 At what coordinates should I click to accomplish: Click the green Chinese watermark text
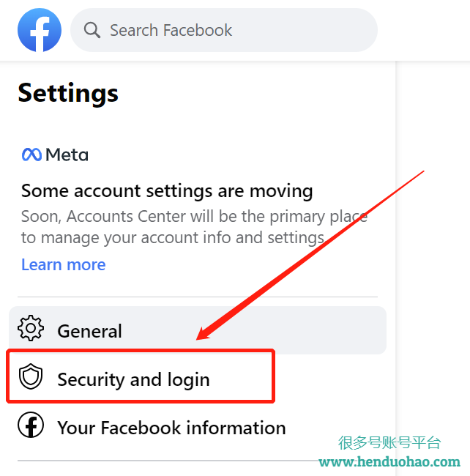coord(389,442)
